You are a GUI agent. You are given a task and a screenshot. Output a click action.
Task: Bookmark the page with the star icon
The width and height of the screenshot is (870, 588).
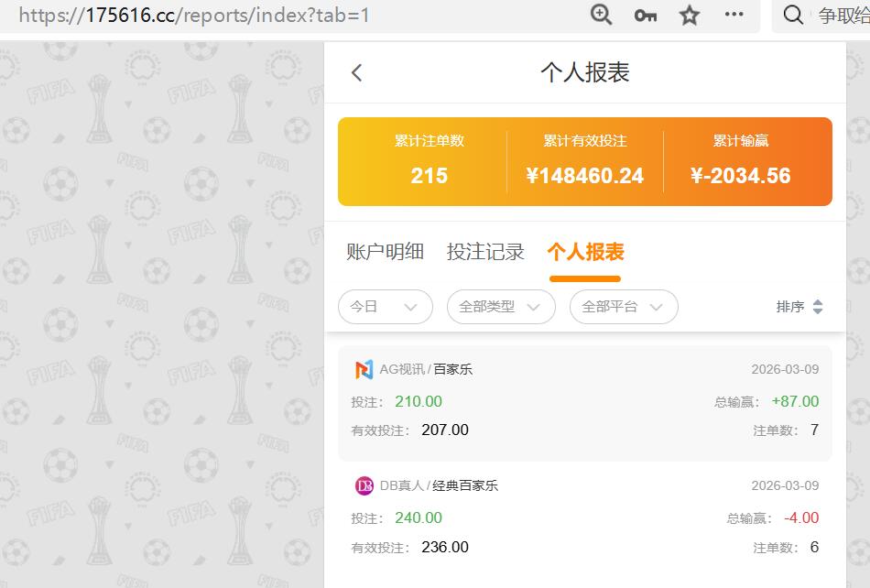688,15
